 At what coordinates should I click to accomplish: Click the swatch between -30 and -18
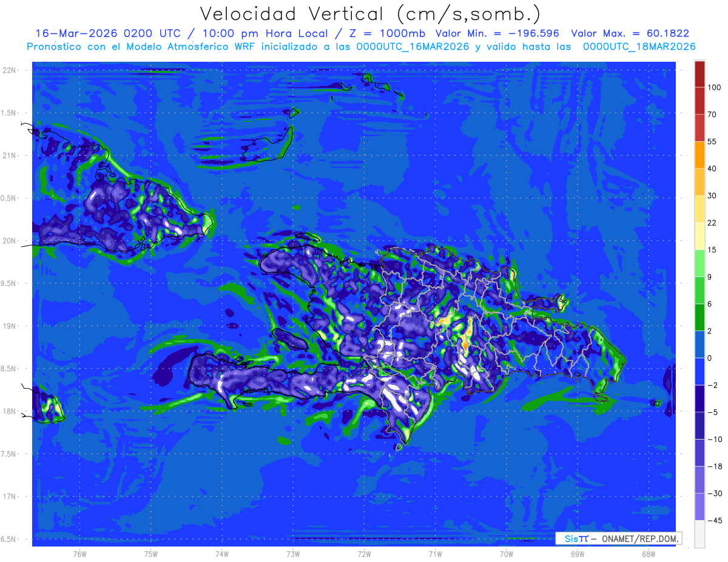click(x=699, y=480)
